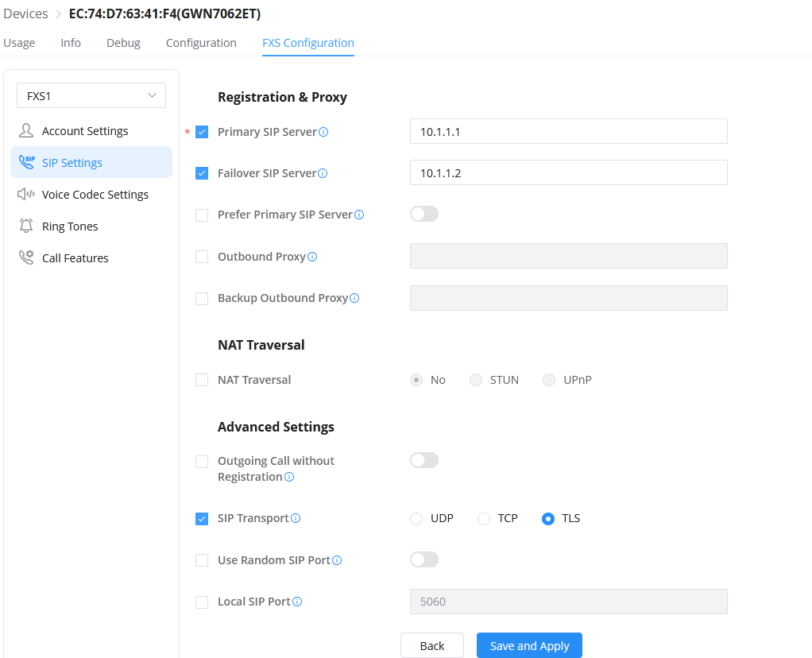Switch to the Usage tab

[19, 43]
